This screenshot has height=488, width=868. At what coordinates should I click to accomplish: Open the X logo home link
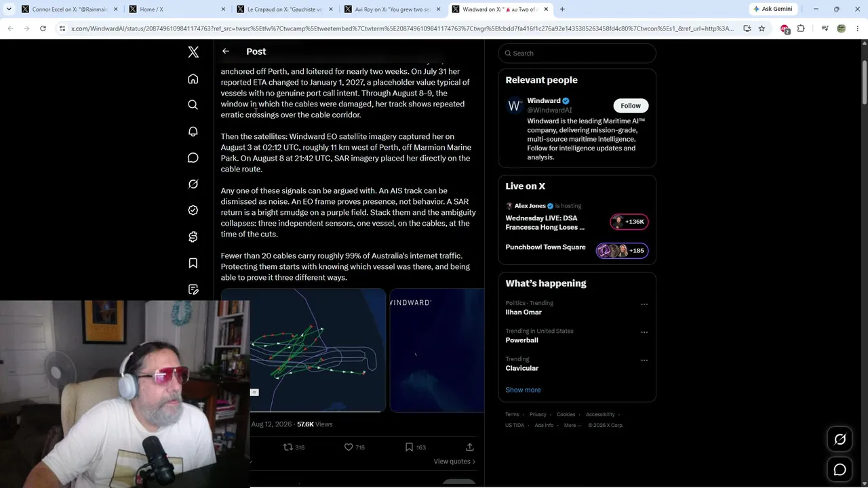[193, 52]
